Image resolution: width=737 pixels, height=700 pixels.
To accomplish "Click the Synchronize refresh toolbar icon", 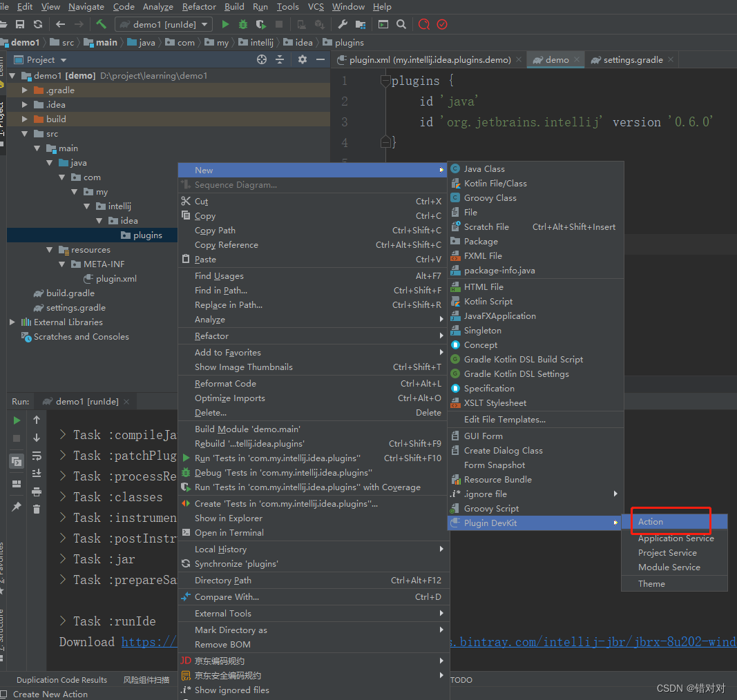I will (38, 24).
